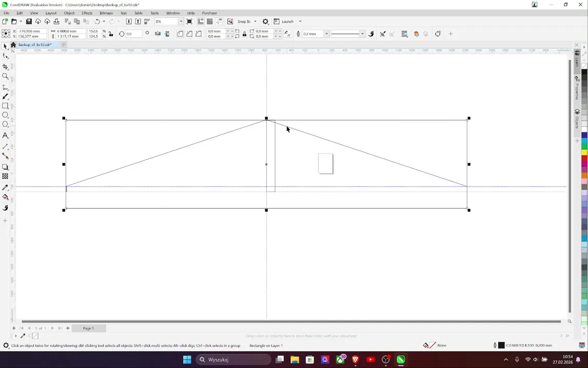The width and height of the screenshot is (588, 368).
Task: Select the Connector tool
Action: tap(5, 156)
